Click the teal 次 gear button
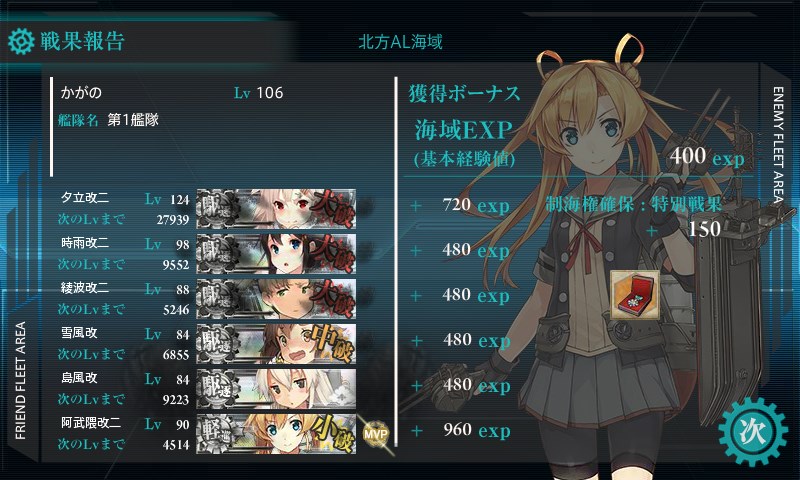This screenshot has width=800, height=480. (x=753, y=432)
